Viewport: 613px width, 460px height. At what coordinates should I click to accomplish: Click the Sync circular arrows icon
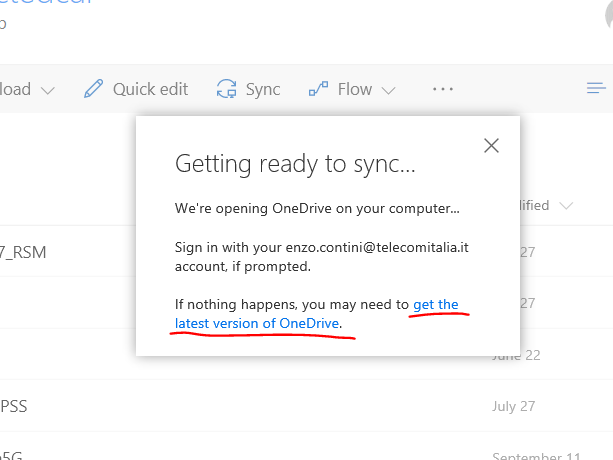click(x=227, y=89)
